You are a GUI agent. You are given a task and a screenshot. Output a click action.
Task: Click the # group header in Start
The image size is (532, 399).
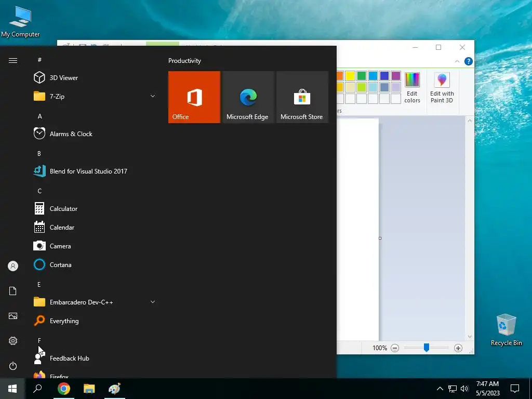(x=39, y=60)
